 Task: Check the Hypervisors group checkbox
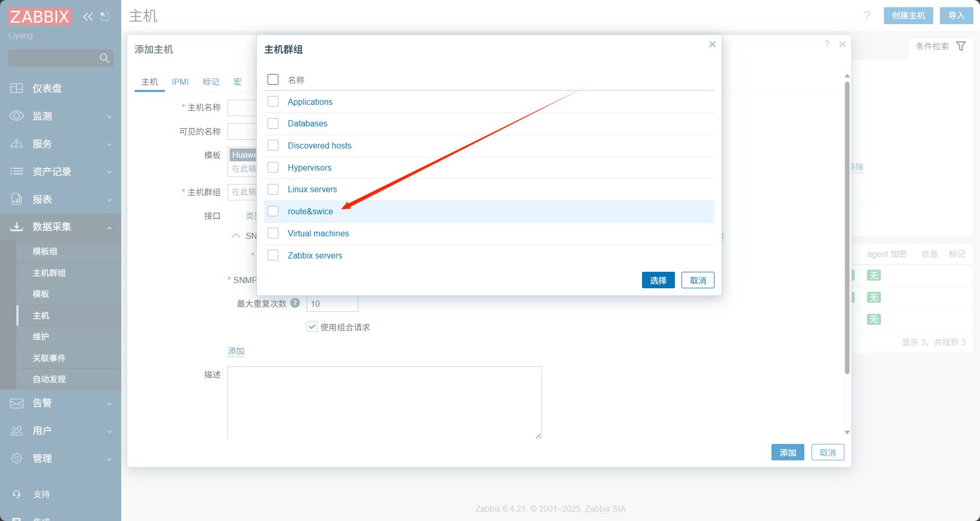click(x=273, y=168)
